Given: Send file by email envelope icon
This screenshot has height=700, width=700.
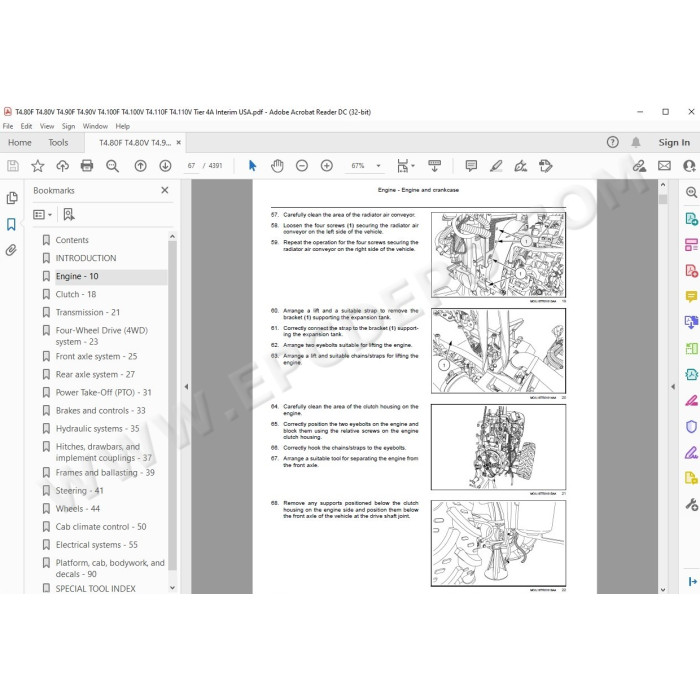Looking at the screenshot, I should (x=664, y=166).
